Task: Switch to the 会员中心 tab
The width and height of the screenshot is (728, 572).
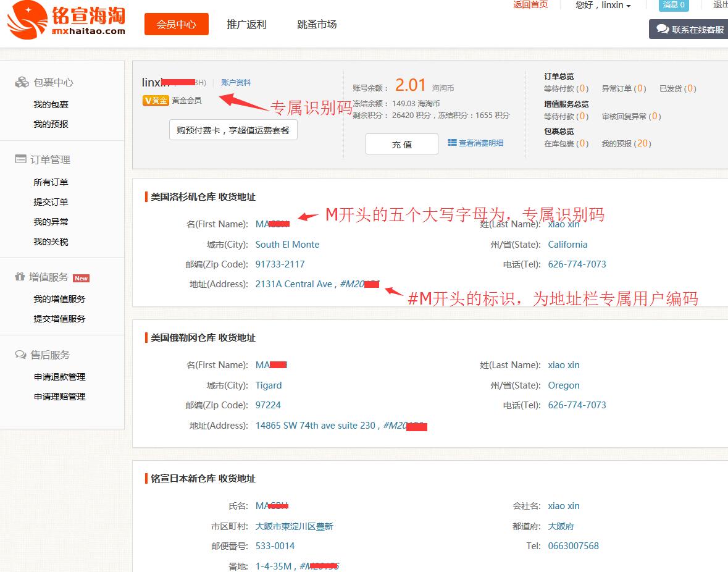Action: click(176, 25)
